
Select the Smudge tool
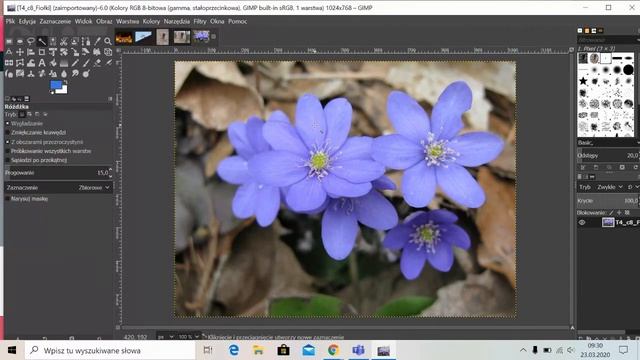click(75, 74)
